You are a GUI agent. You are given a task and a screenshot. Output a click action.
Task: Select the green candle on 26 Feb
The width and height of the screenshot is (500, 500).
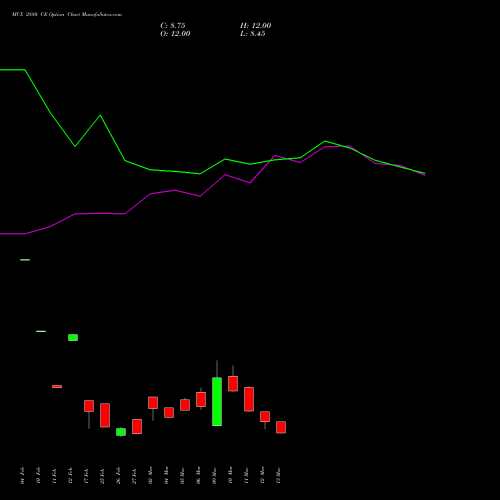pos(121,432)
